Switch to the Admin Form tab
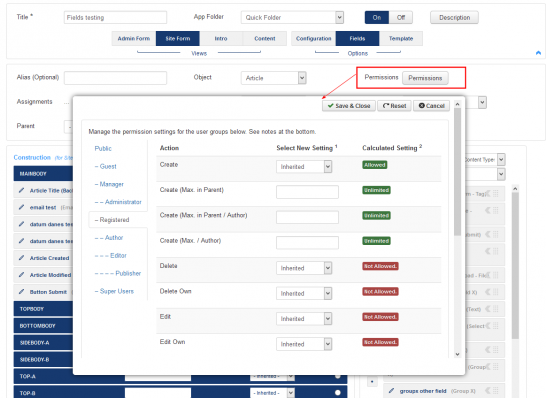This screenshot has width=546, height=398. click(134, 39)
